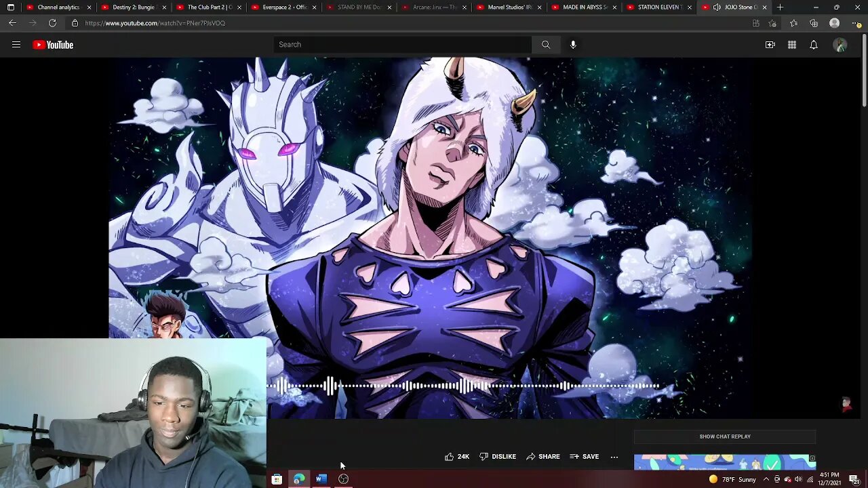Open Microsoft Store from the taskbar
The width and height of the screenshot is (868, 488).
tap(277, 479)
